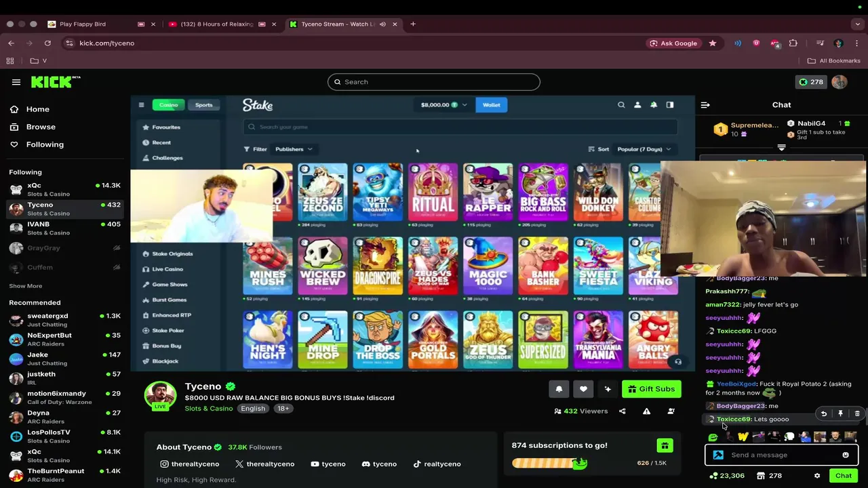Open sweatergxd recommended channel
Screen dimensions: 868x488
click(64, 320)
